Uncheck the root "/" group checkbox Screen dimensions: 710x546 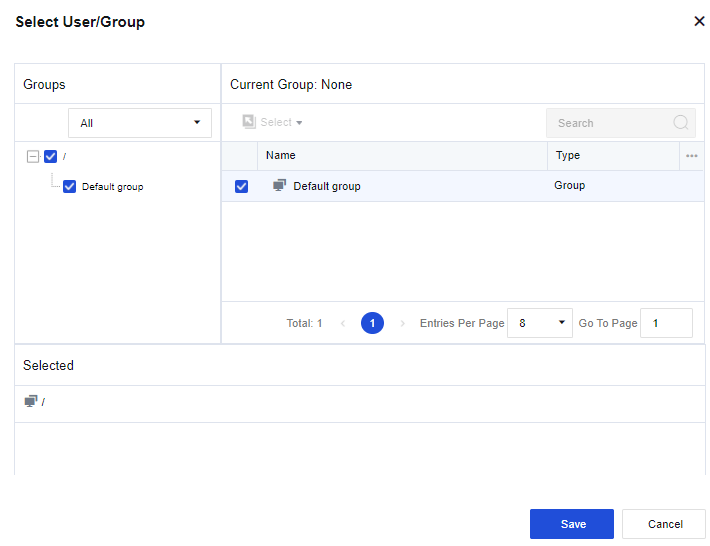pos(51,156)
